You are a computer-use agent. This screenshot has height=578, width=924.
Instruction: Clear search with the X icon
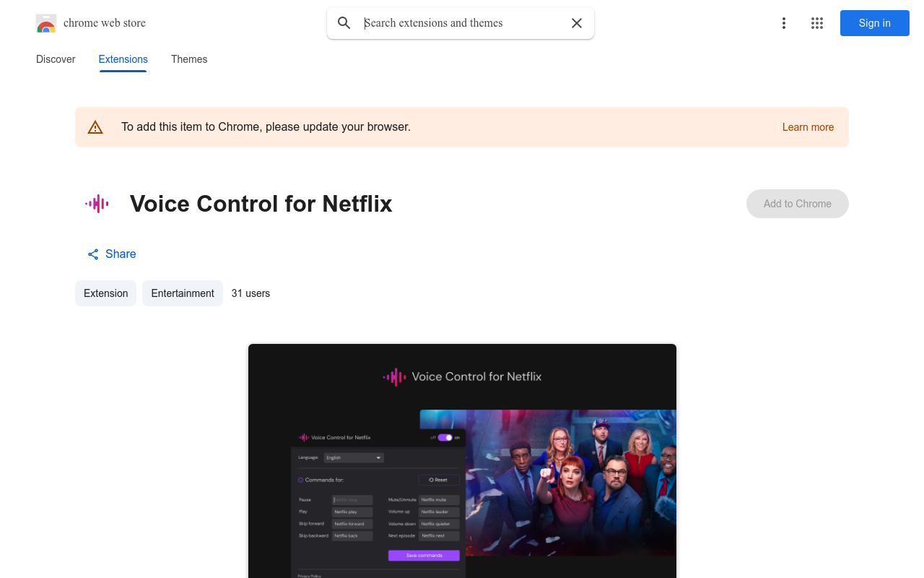[577, 23]
